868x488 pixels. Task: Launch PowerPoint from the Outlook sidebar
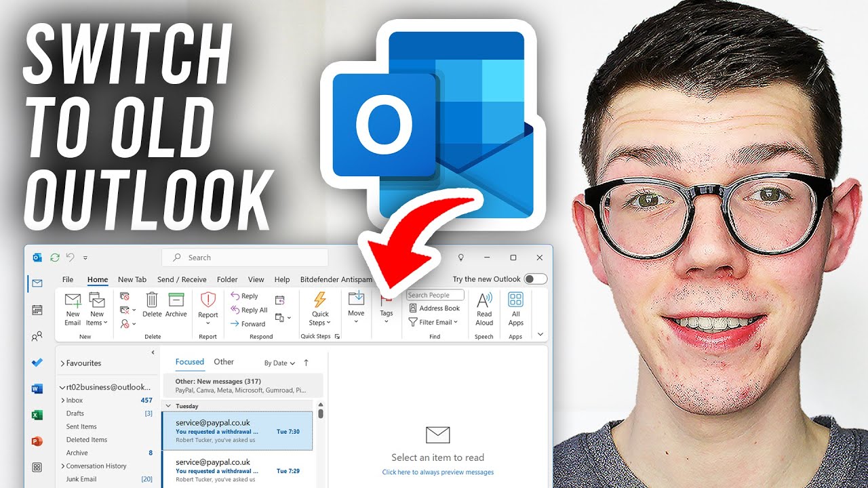[37, 441]
